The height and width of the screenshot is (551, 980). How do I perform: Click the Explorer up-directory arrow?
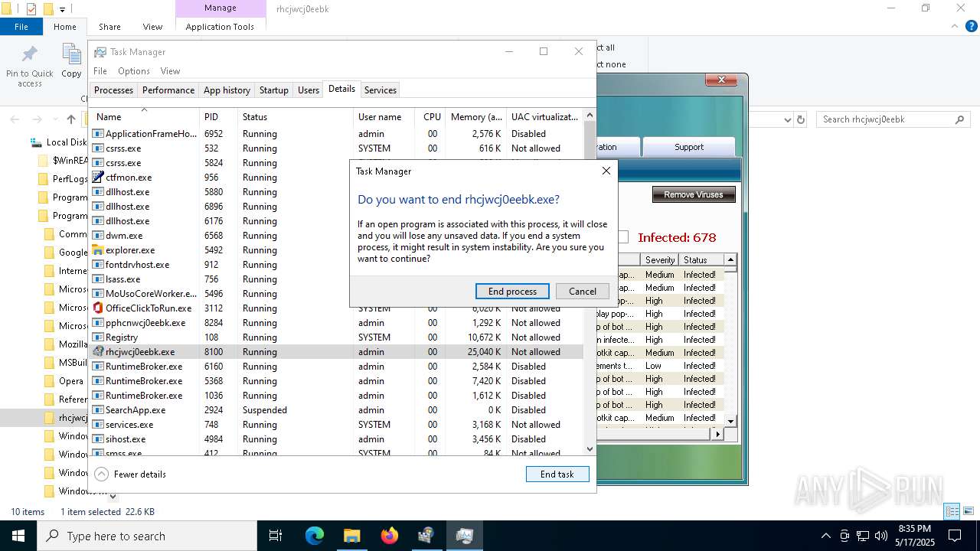pos(71,119)
